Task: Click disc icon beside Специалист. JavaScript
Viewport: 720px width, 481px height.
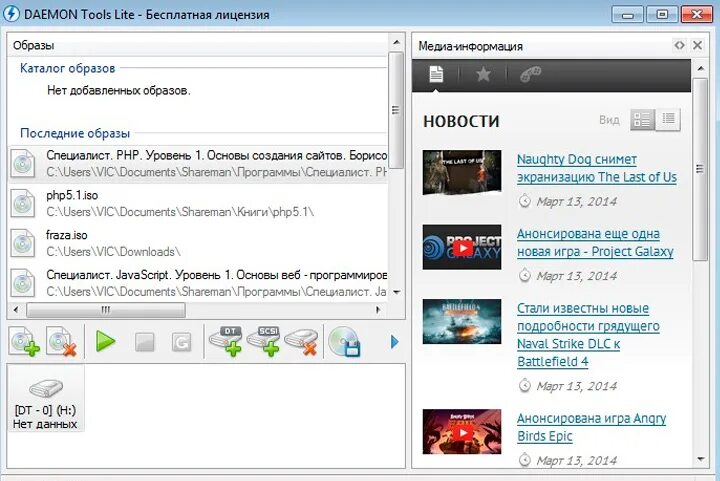Action: (23, 284)
